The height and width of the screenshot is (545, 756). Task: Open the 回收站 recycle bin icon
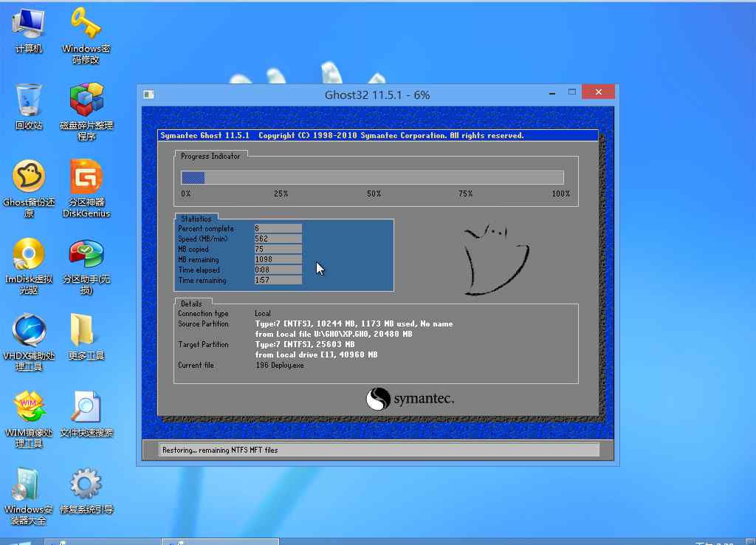29,106
